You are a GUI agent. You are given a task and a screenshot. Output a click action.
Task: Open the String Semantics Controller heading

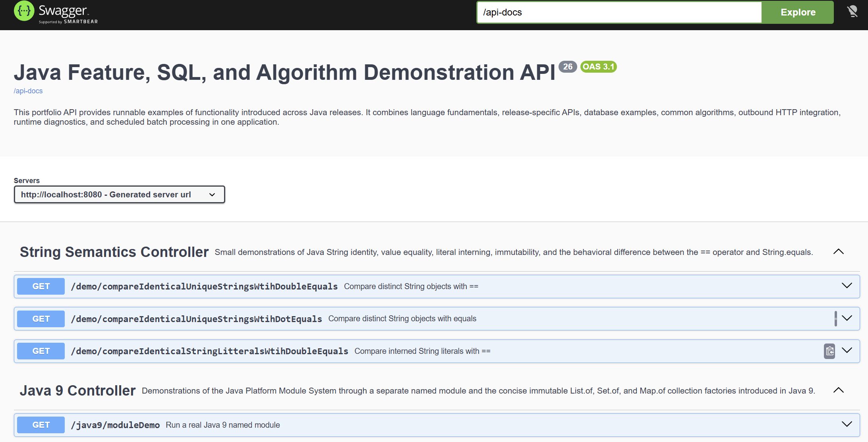tap(114, 252)
